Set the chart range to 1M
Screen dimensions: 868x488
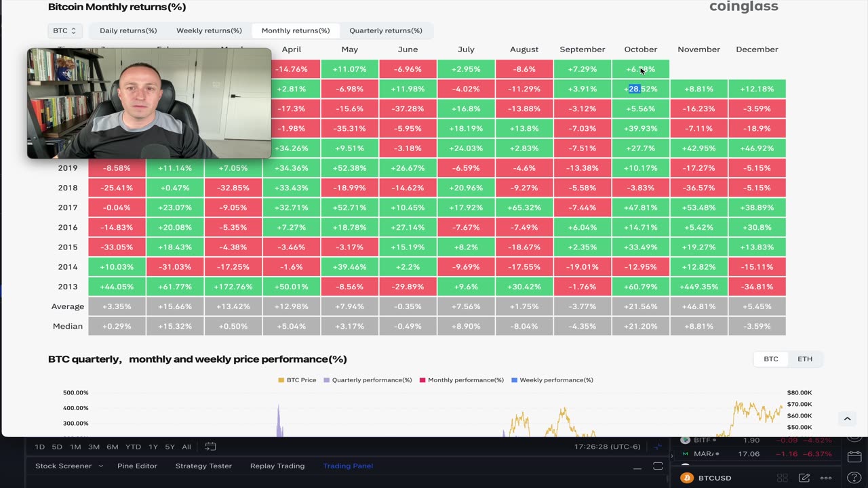[x=75, y=447]
